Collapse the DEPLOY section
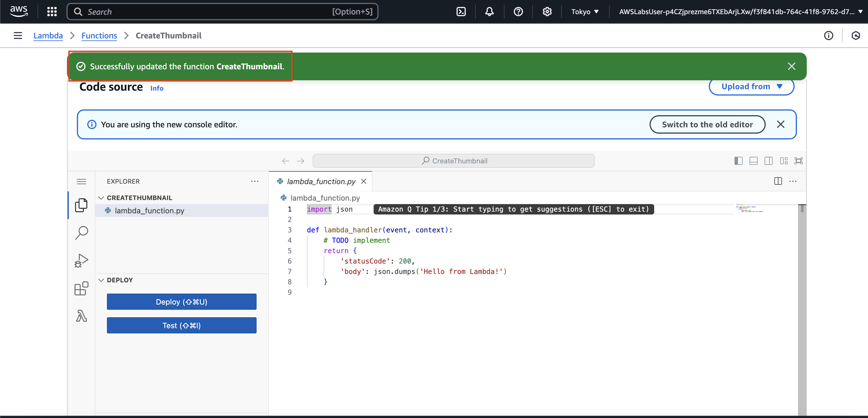 point(116,280)
